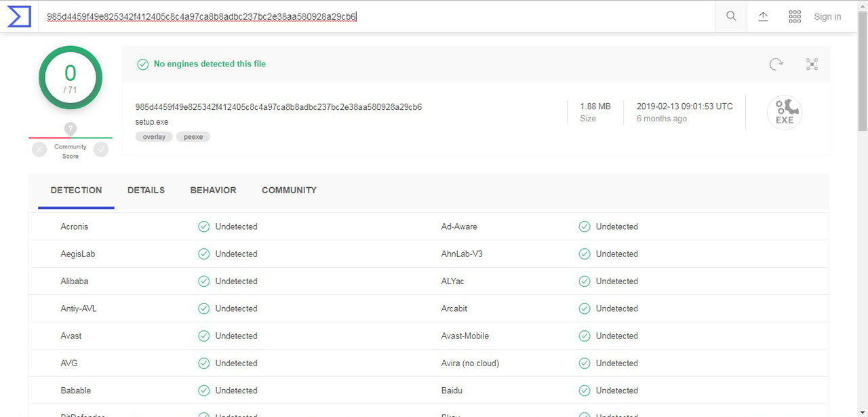This screenshot has width=868, height=417.
Task: Click the overlay tag
Action: [154, 137]
